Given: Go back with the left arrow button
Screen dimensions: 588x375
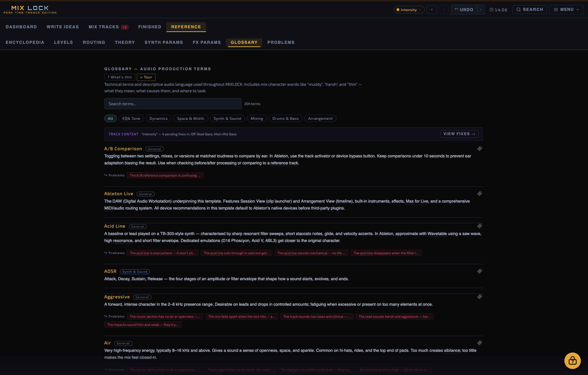Looking at the screenshot, I should (432, 10).
